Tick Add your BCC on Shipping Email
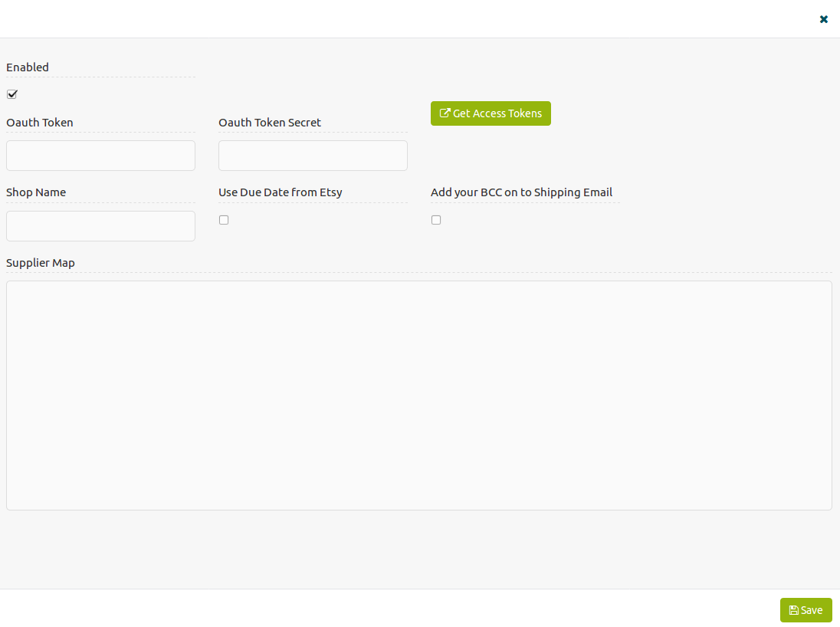840x627 pixels. point(436,220)
